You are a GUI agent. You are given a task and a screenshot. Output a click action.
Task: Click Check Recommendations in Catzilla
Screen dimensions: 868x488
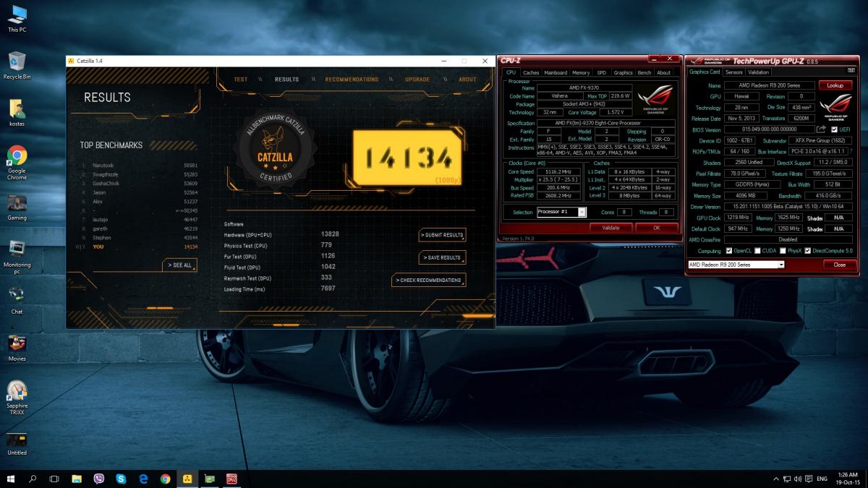(429, 280)
